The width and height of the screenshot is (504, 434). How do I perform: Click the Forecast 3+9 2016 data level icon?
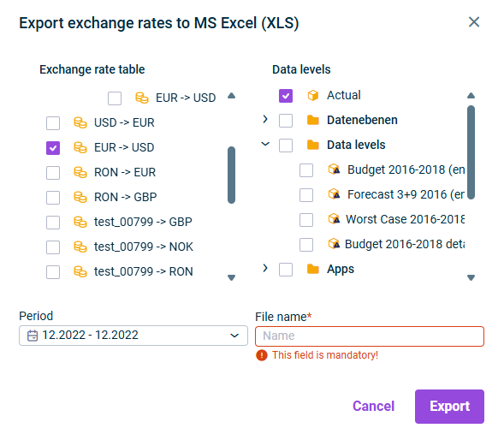coord(334,194)
